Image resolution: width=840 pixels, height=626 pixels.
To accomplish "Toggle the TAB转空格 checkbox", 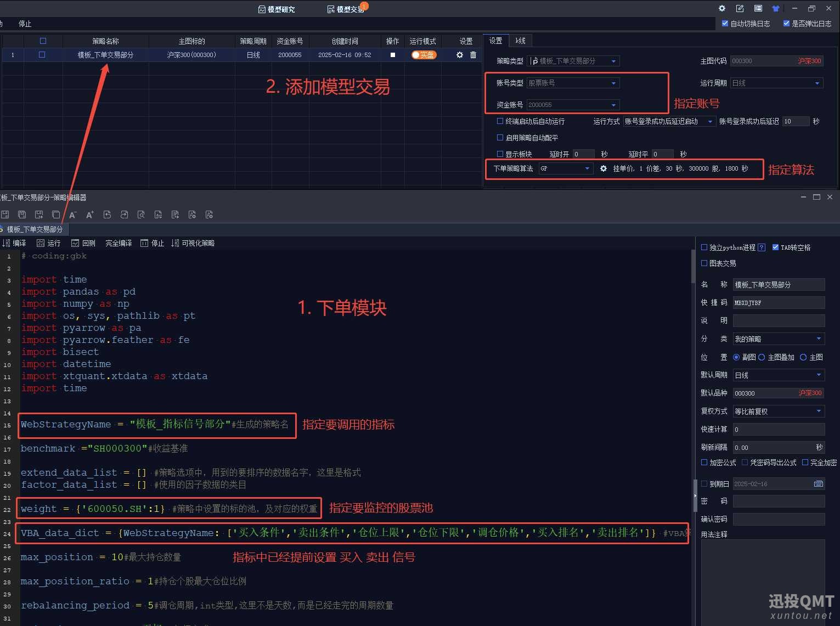I will tap(775, 247).
